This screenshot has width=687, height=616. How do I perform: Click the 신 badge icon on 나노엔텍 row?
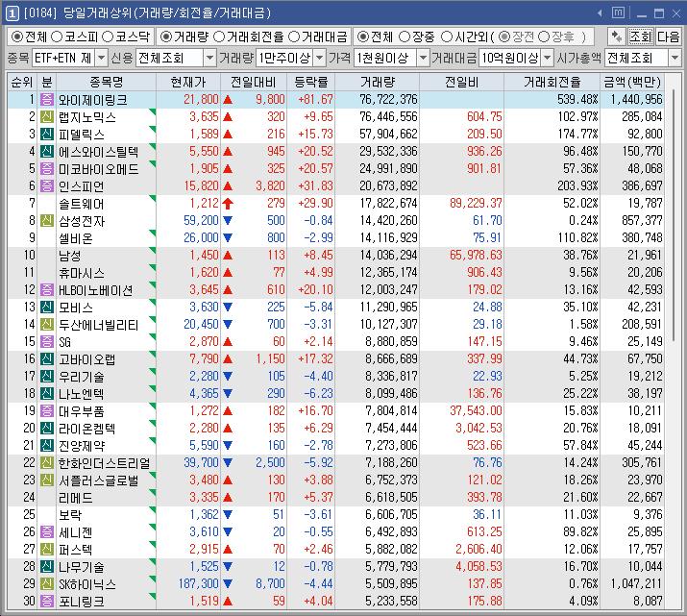pyautogui.click(x=47, y=393)
